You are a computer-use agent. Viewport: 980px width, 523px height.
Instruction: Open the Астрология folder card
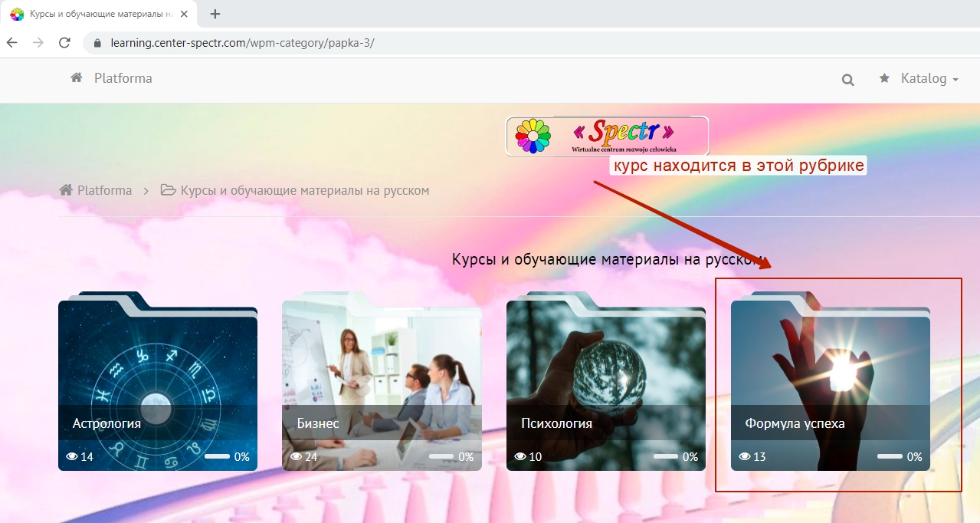[158, 381]
